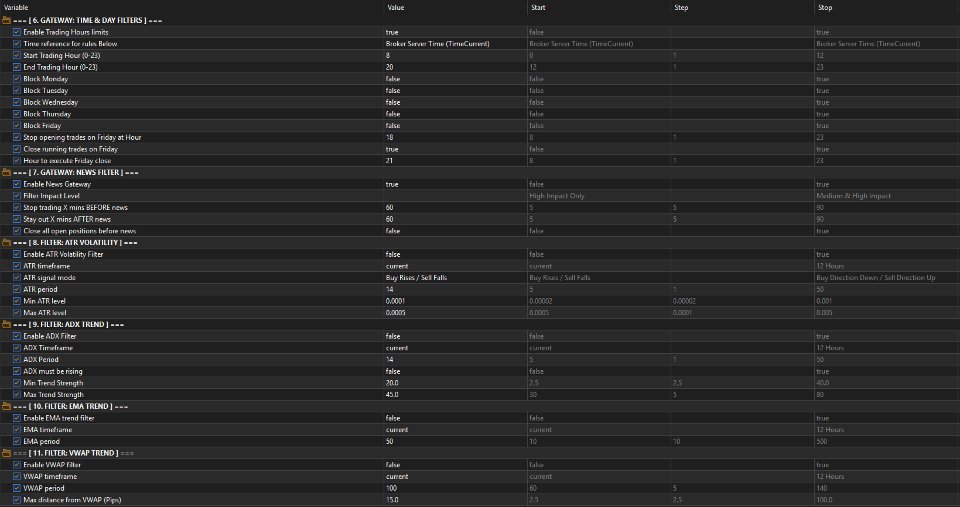Select section header 10. FILTER: EMA TREND
Screen dimensions: 960x507
[x=70, y=406]
